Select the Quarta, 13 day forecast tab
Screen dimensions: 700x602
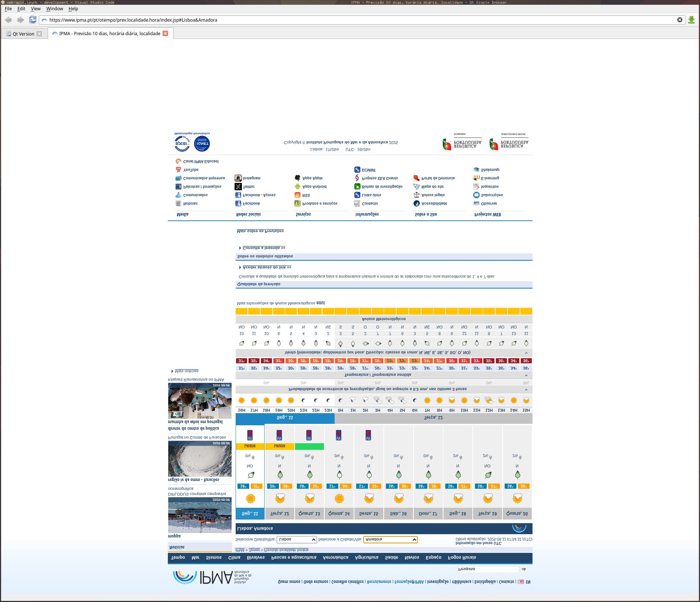point(309,514)
